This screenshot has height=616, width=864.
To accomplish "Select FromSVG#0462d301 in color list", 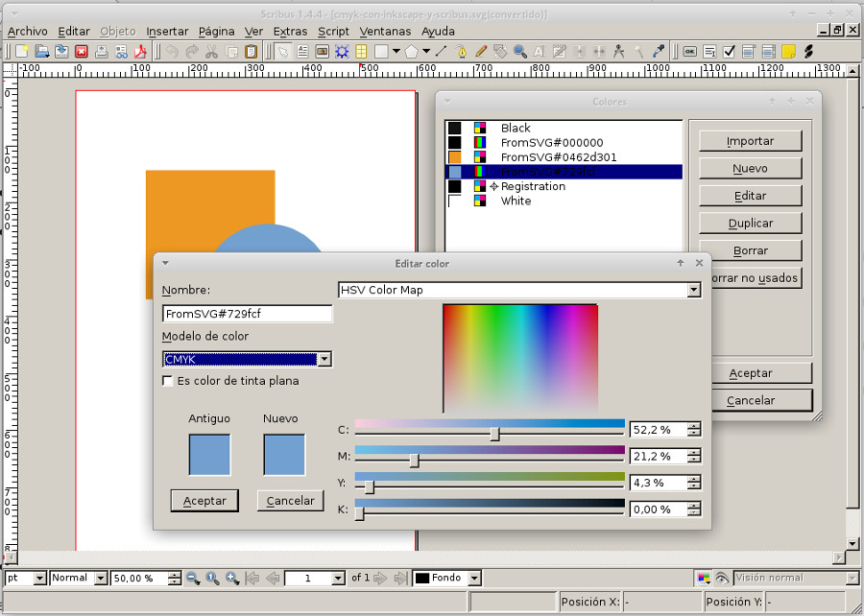I will [564, 157].
